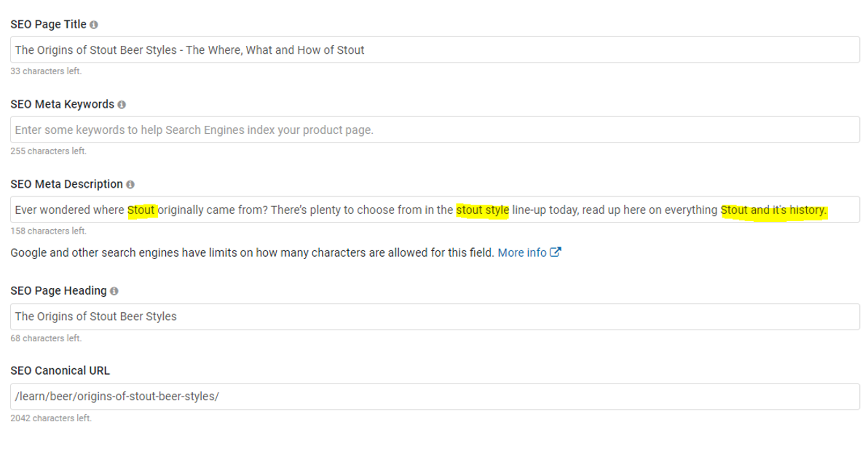Viewport: 868px width, 454px height.
Task: Click the SEO Canonical URL label
Action: point(60,371)
